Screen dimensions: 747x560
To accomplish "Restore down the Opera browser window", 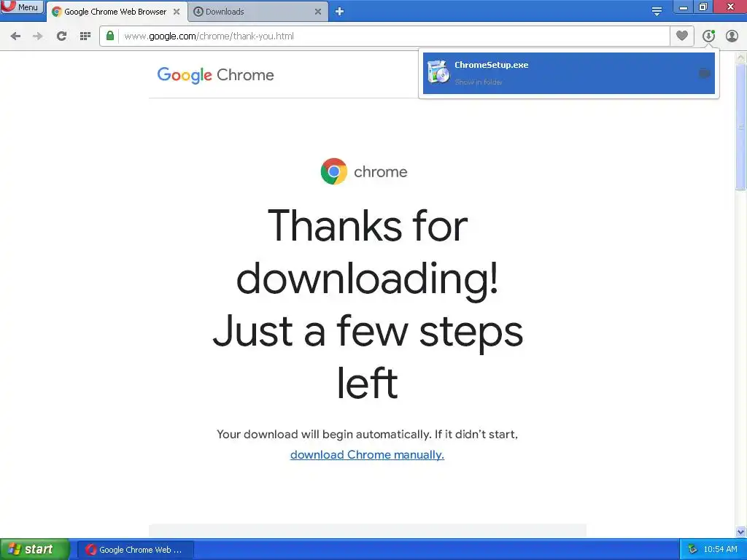I will click(703, 7).
